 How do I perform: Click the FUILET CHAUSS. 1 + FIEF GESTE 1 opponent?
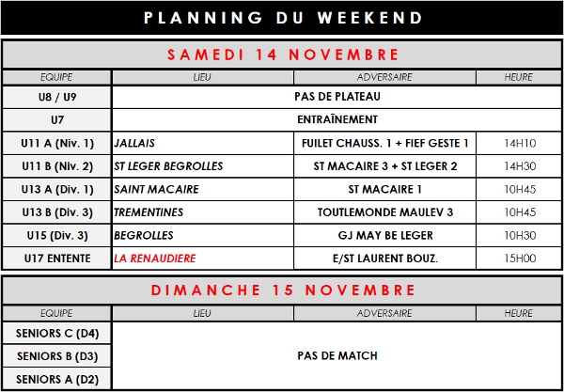coord(385,143)
